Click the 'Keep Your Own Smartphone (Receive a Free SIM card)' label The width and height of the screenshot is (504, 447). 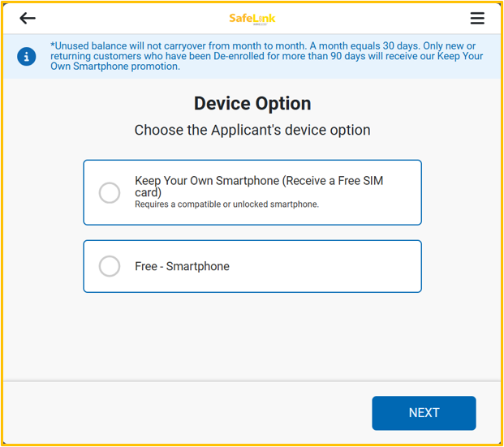coord(259,187)
